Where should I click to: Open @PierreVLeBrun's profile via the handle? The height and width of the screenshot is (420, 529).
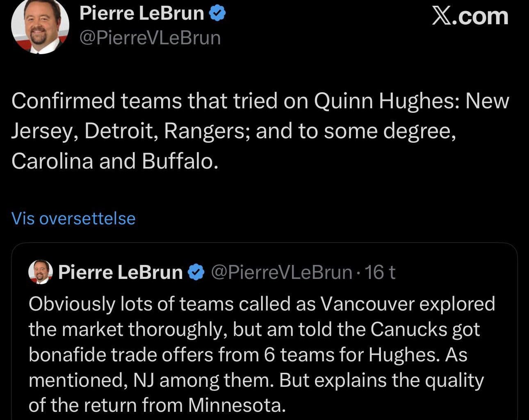(151, 38)
